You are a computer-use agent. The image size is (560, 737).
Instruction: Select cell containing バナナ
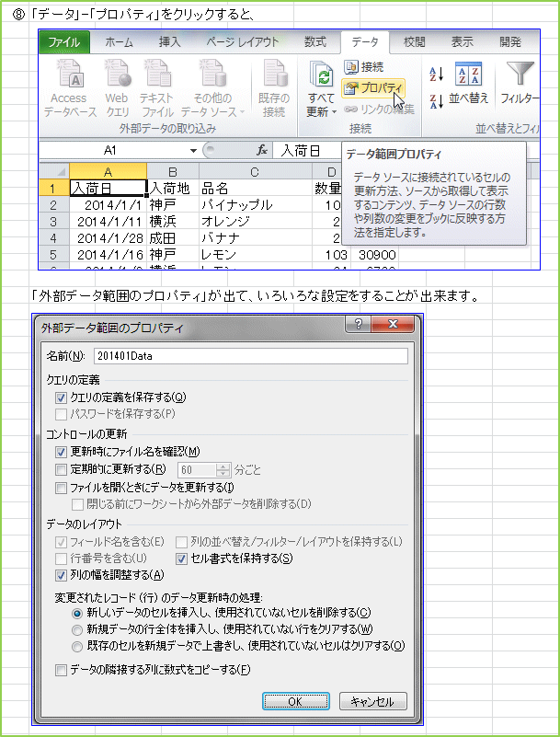pyautogui.click(x=255, y=237)
